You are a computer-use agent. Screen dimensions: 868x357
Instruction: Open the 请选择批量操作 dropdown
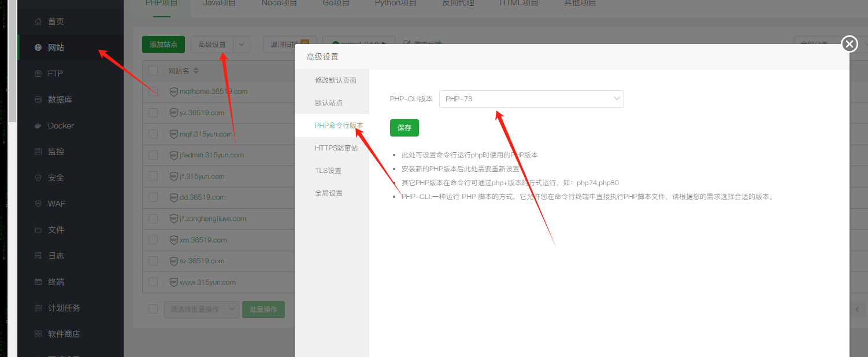pos(202,310)
